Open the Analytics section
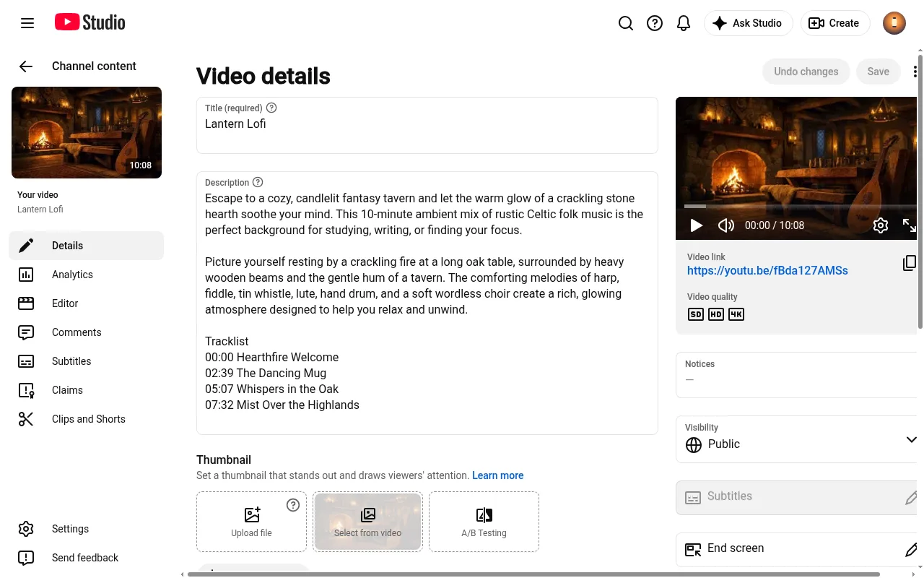This screenshot has width=924, height=578. pyautogui.click(x=87, y=275)
